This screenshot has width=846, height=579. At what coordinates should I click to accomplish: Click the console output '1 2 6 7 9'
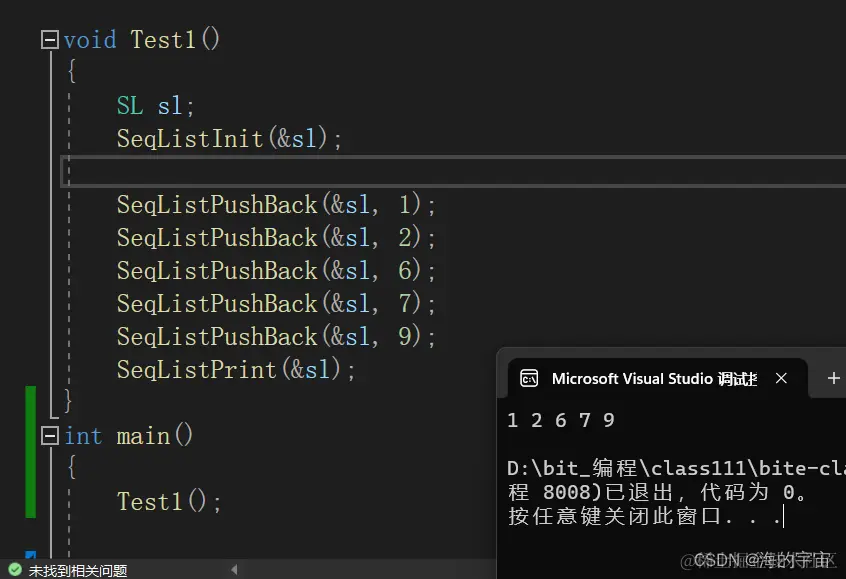pos(561,420)
